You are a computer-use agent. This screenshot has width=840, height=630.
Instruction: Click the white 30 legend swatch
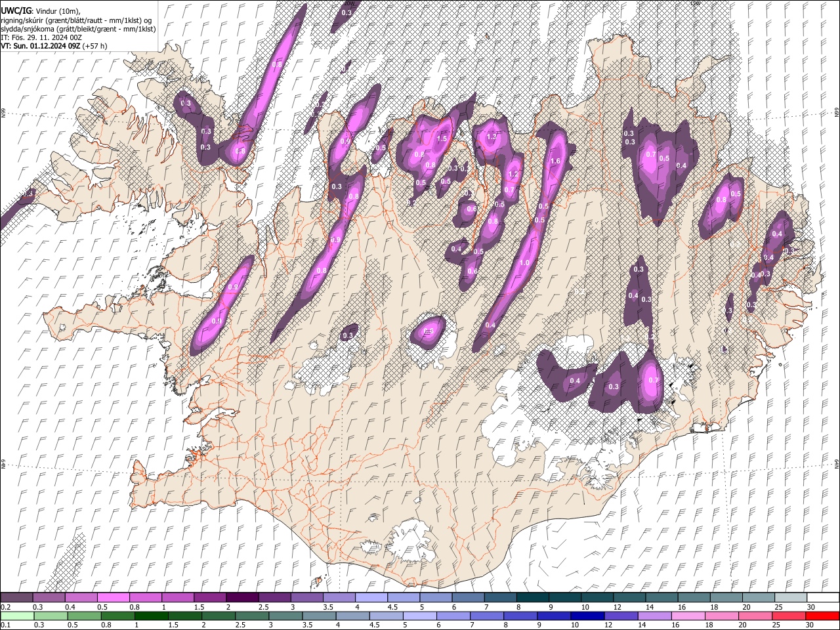point(823,597)
